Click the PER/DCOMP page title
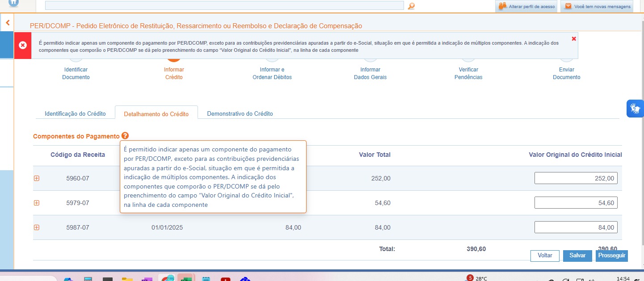The height and width of the screenshot is (281, 644). click(x=196, y=26)
